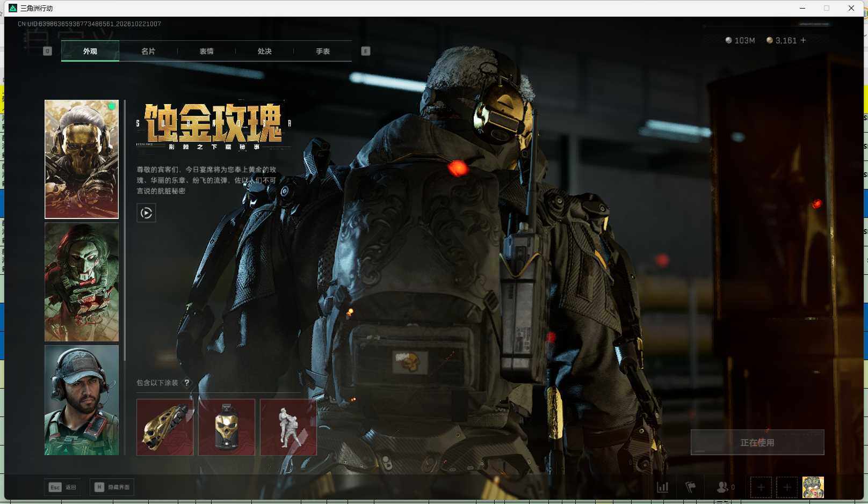Open the flag icon in bottom bar
The image size is (868, 504).
[x=691, y=487]
